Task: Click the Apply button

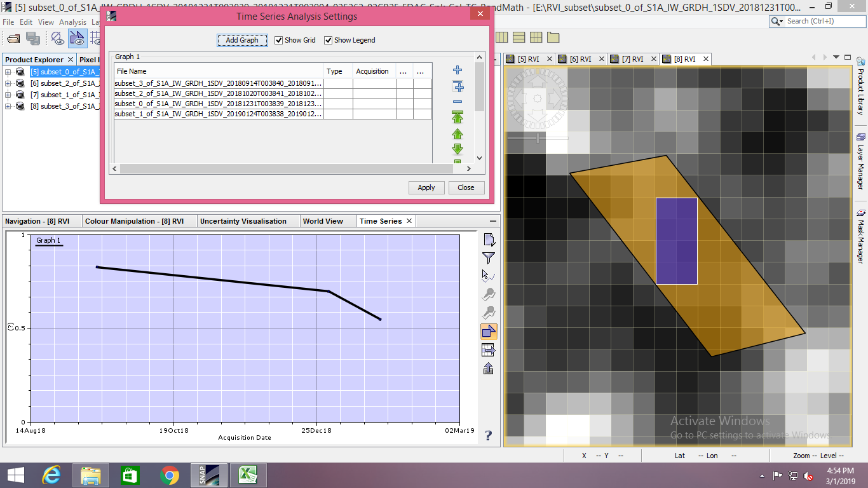Action: [426, 187]
